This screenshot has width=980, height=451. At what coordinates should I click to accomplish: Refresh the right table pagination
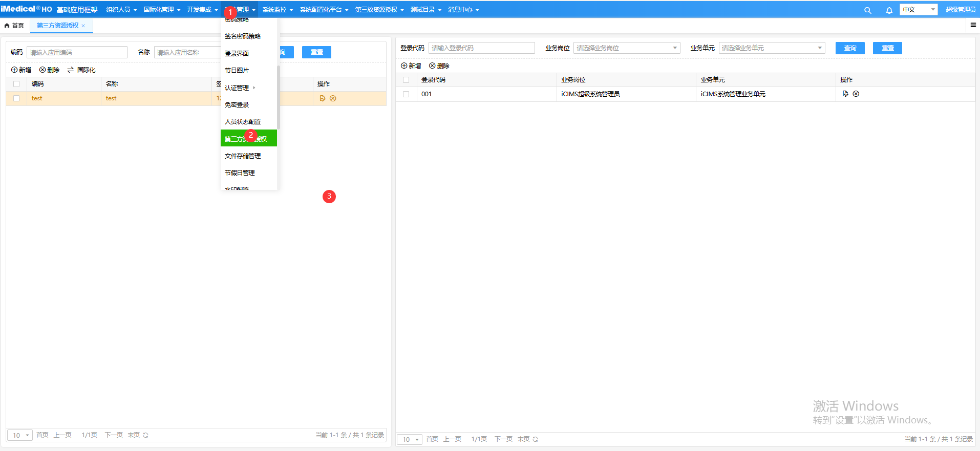click(x=536, y=439)
